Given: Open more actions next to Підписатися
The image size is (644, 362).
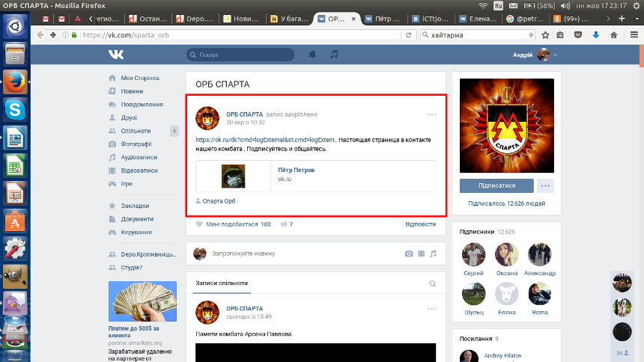Looking at the screenshot, I should pos(545,185).
